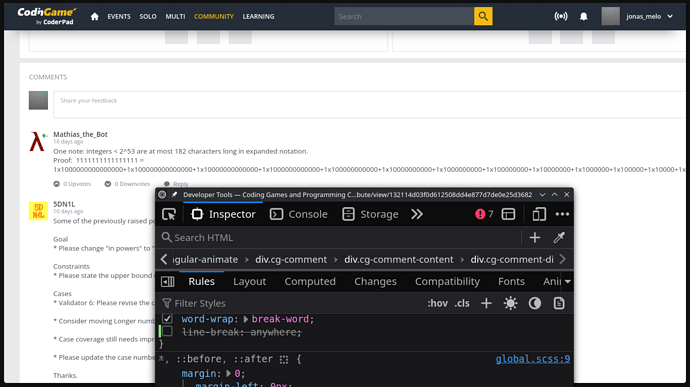Image resolution: width=690 pixels, height=387 pixels.
Task: Switch to the Inspector panel
Action: click(x=223, y=214)
